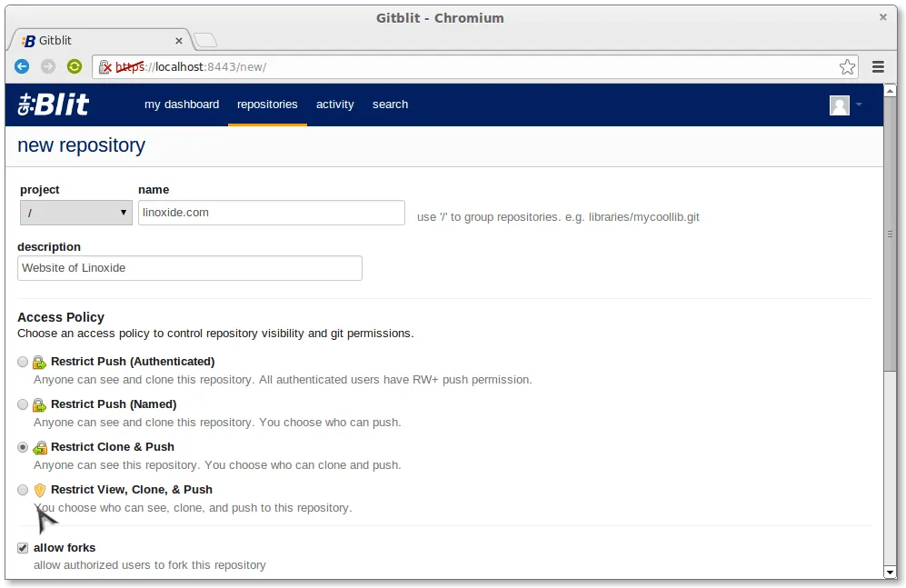Screen dimensions: 906x588
Task: Click the scrollbar down arrow
Action: 890,573
